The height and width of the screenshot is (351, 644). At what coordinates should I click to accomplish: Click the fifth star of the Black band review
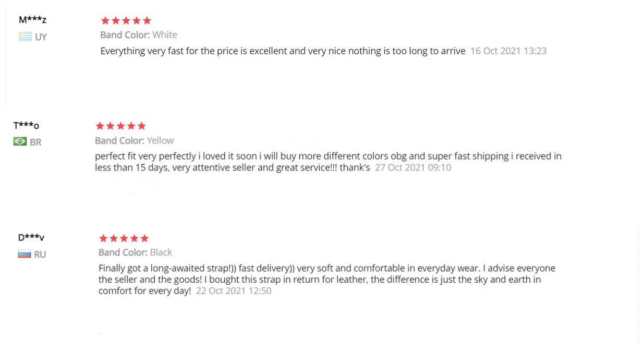coord(144,238)
